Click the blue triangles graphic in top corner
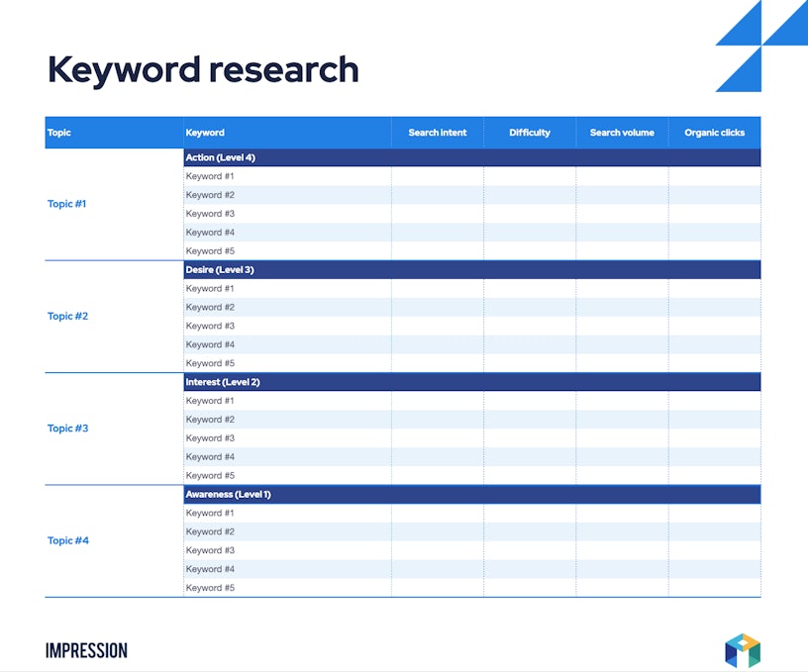 [760, 46]
